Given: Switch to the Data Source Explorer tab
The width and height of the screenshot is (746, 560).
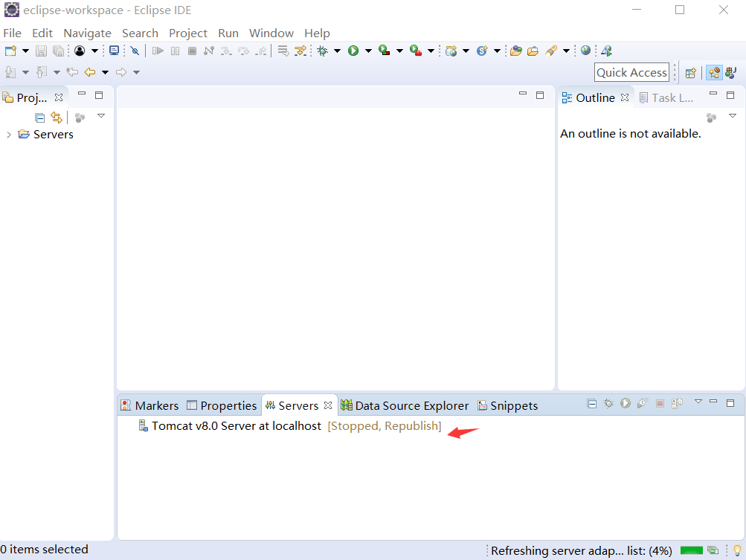Looking at the screenshot, I should [x=405, y=405].
